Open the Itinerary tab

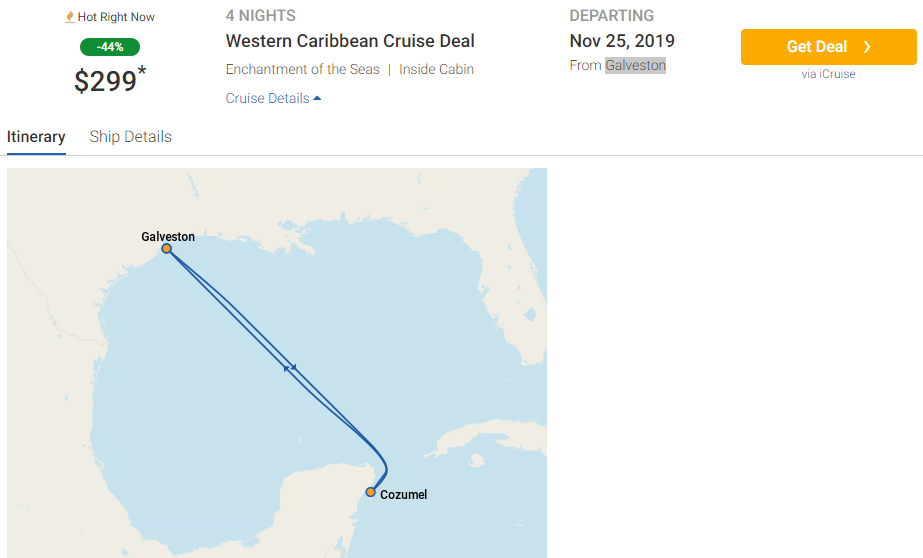click(36, 137)
